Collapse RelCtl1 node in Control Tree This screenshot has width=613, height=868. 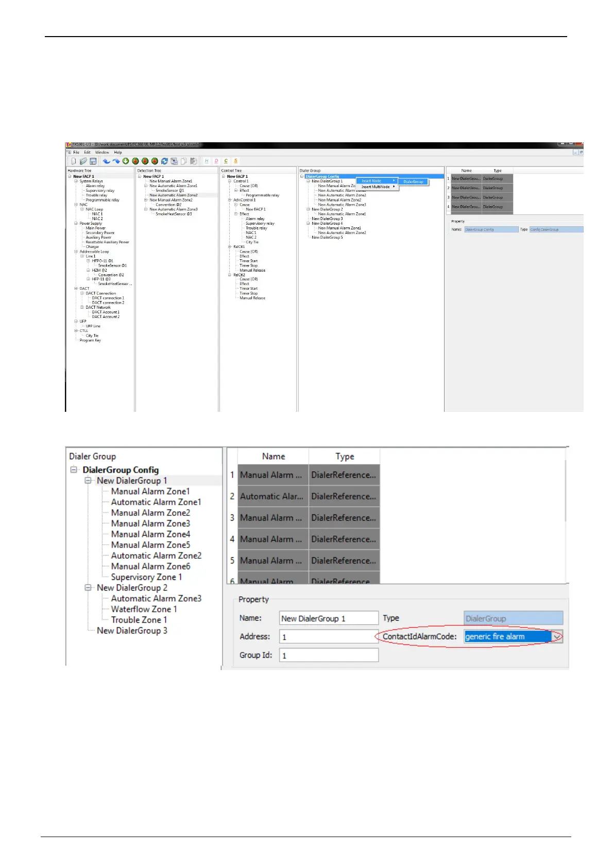click(x=230, y=247)
